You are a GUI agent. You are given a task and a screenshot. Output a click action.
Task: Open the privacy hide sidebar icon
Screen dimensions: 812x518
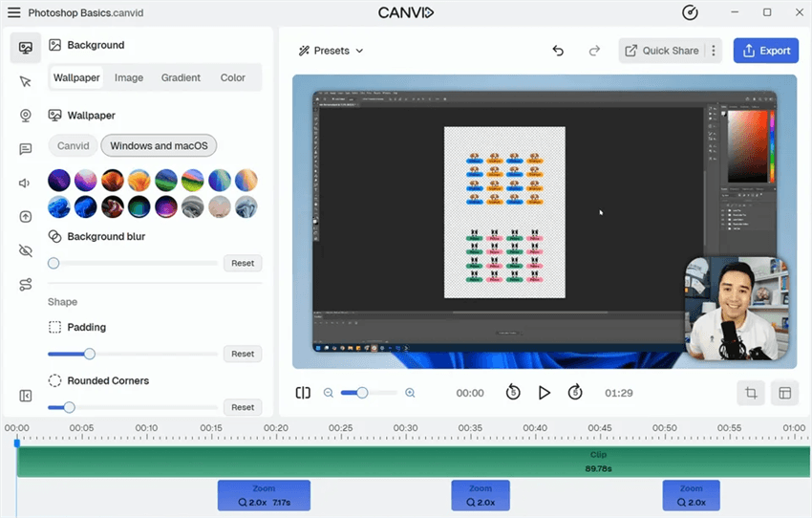26,250
